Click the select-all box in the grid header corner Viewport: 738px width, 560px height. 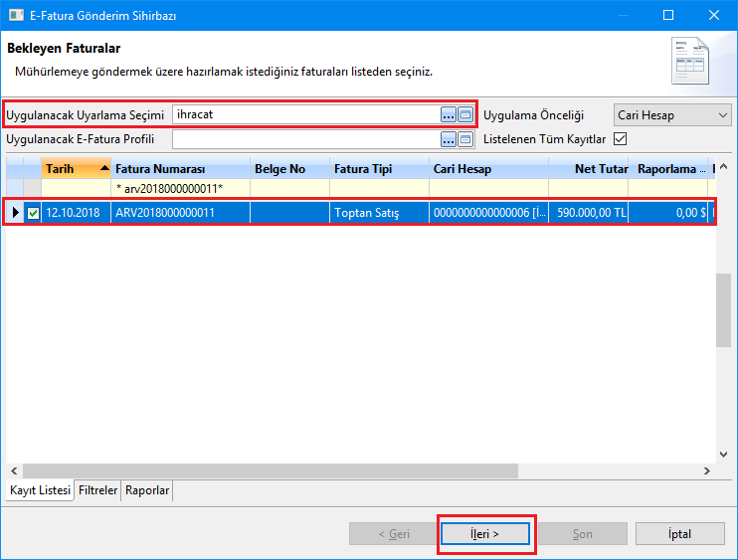[x=33, y=169]
